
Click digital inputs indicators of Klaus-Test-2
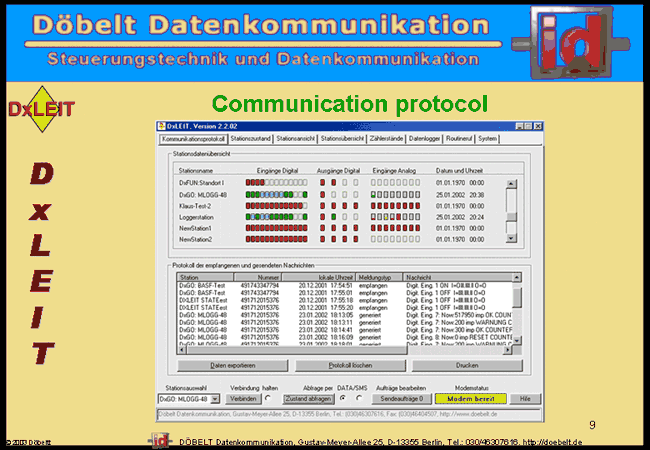point(276,206)
